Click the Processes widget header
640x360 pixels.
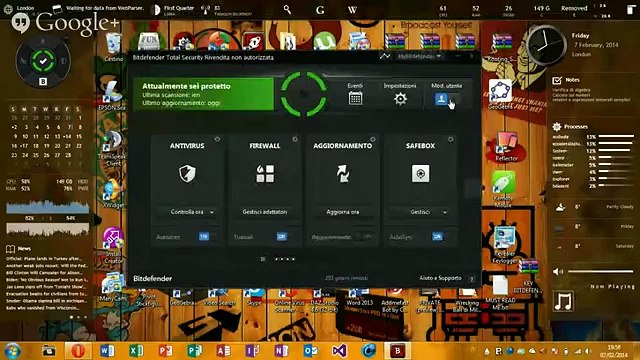pyautogui.click(x=571, y=127)
